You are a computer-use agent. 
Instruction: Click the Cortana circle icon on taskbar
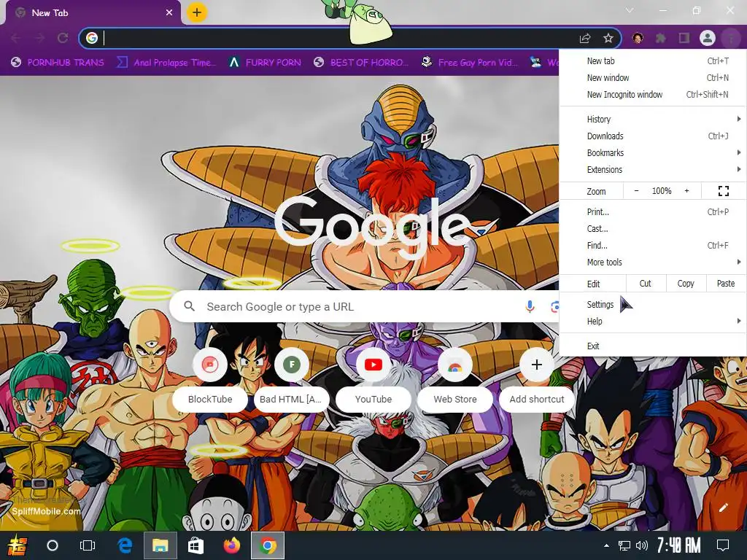(53, 545)
